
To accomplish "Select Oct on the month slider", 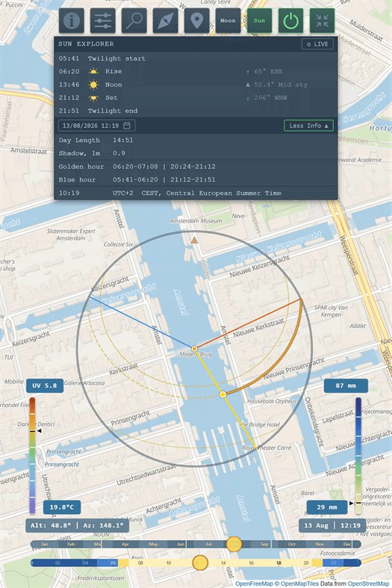I will (291, 544).
